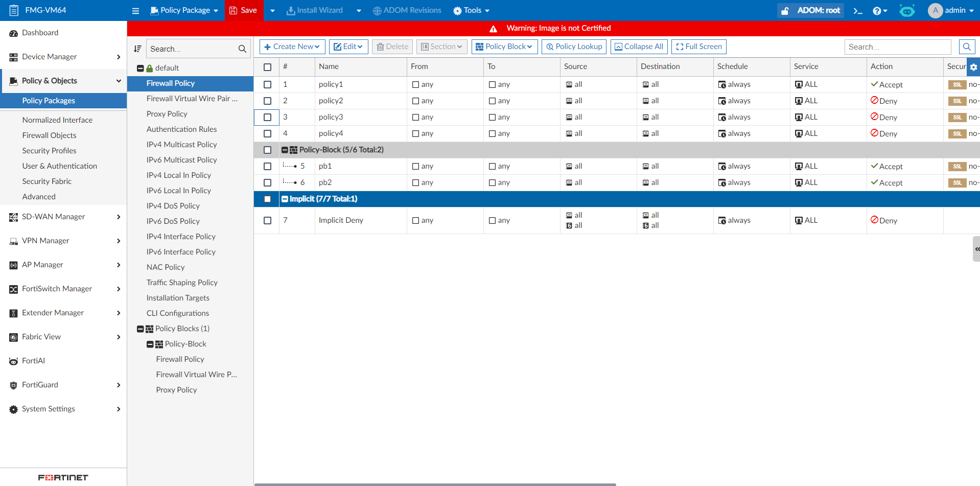Click the ADOM Revisions globe icon
Screen dimensions: 980x486
click(x=377, y=10)
